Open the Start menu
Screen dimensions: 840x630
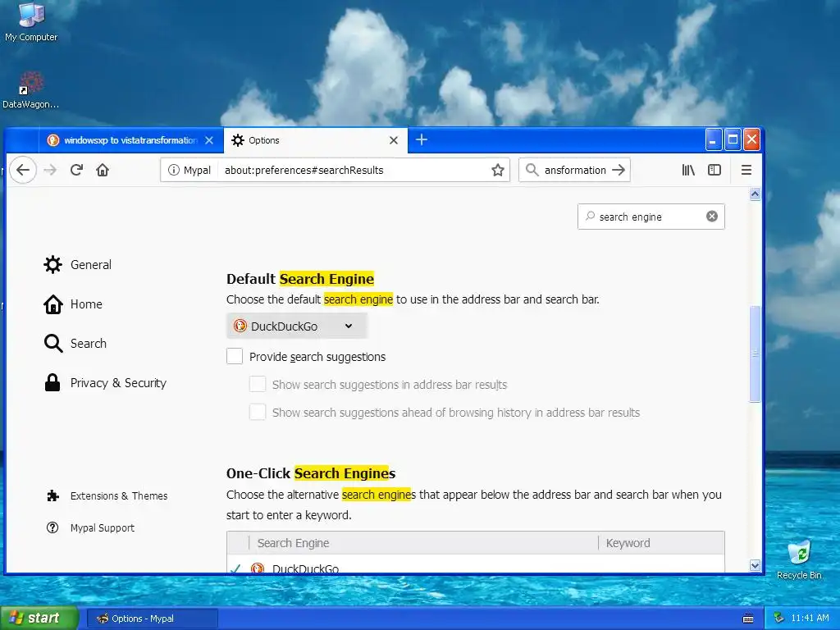pos(39,618)
